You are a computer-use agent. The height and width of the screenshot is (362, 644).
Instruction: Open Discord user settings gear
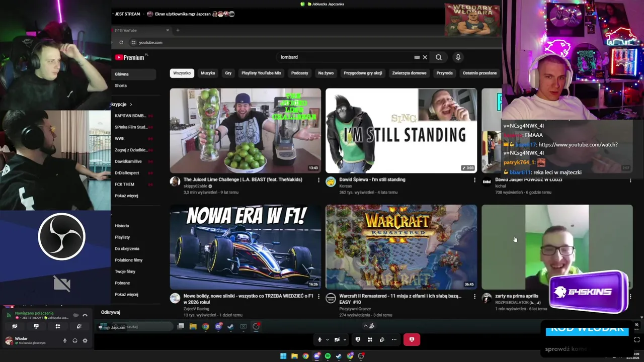tap(85, 340)
